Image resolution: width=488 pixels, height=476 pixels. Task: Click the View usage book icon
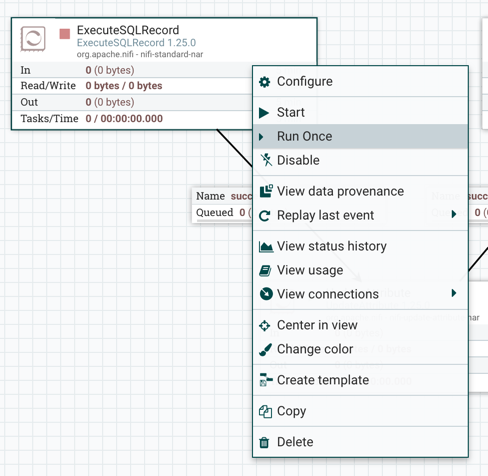click(265, 271)
